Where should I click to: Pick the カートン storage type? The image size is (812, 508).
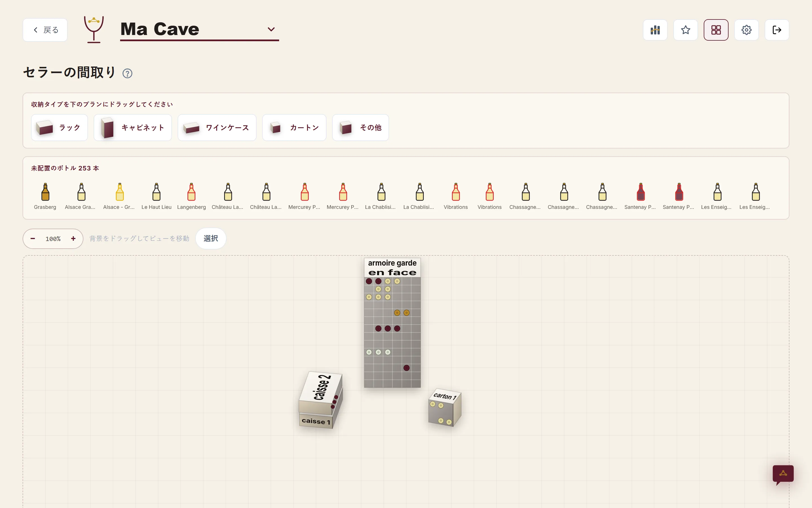pyautogui.click(x=294, y=128)
